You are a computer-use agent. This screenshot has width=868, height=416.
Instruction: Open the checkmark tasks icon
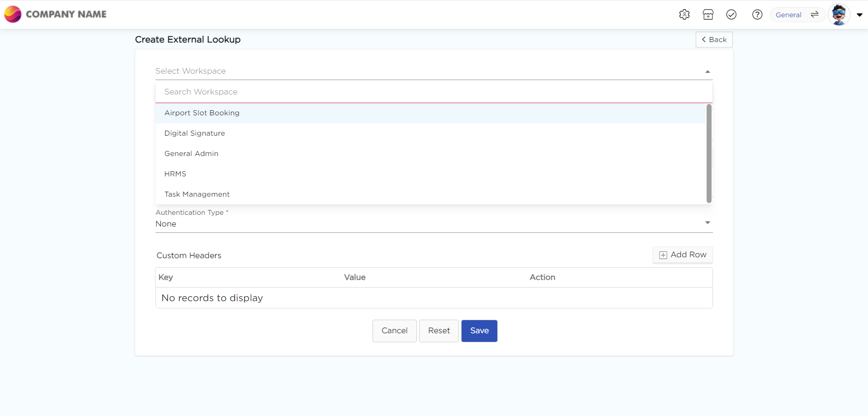pos(731,14)
